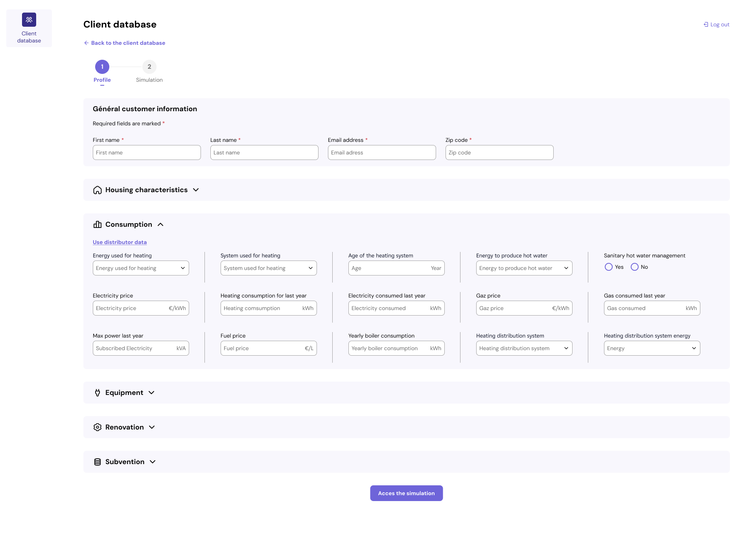
Task: Open the Heating distribution system dropdown
Action: point(524,348)
